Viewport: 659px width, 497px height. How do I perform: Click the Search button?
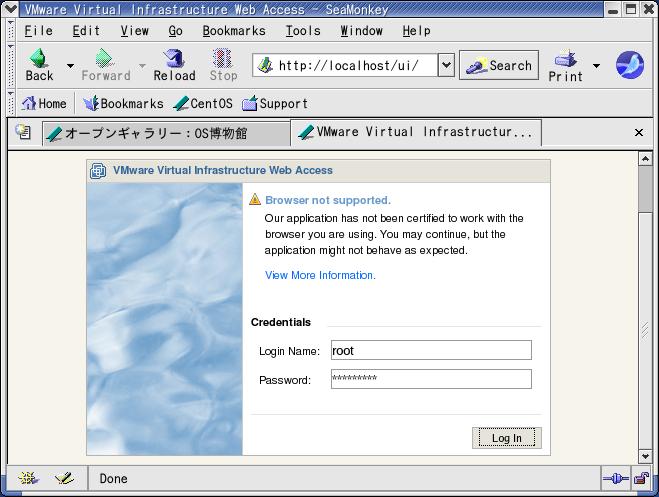tap(499, 65)
